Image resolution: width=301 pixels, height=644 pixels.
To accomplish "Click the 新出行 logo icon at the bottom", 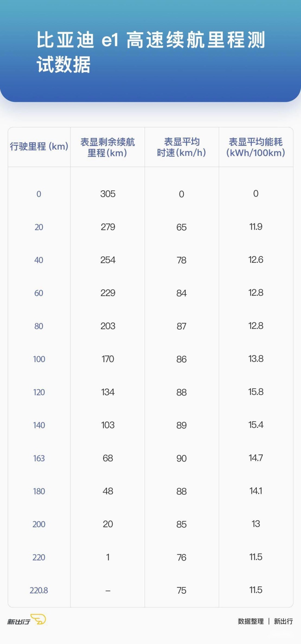I will click(x=26, y=621).
